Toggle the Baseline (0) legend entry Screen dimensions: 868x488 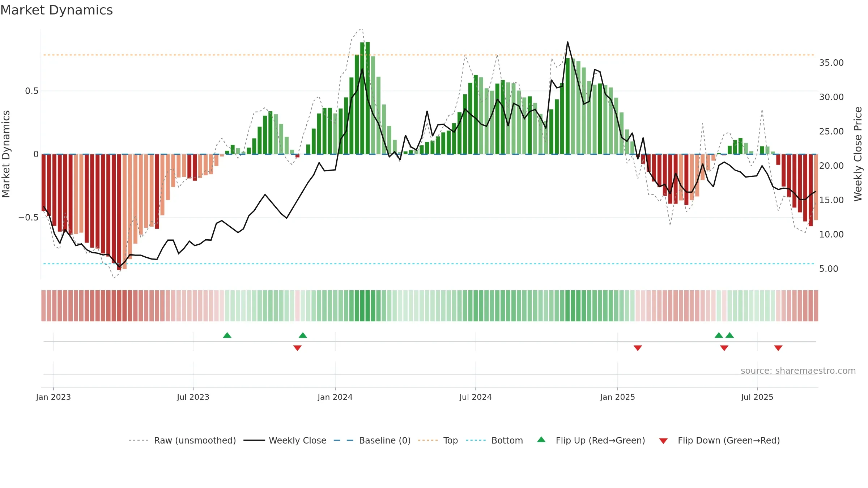(372, 440)
